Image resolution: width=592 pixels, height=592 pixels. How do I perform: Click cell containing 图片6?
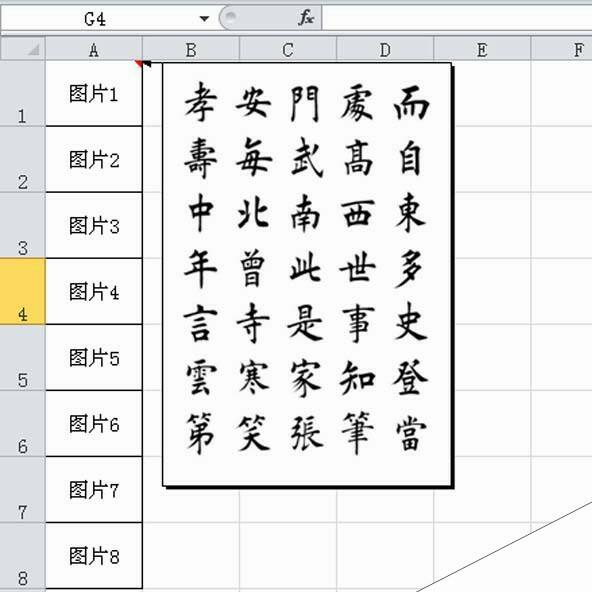click(94, 423)
